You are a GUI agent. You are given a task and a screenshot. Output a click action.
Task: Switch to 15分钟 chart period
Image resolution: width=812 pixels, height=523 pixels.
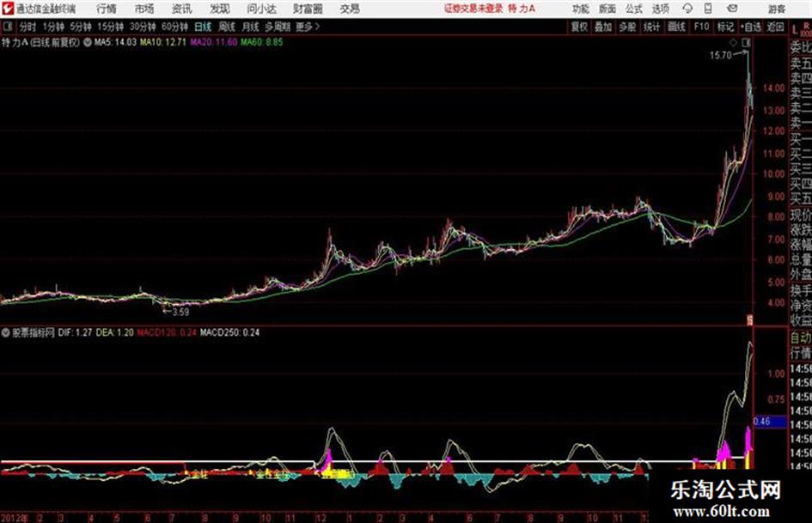(x=111, y=27)
